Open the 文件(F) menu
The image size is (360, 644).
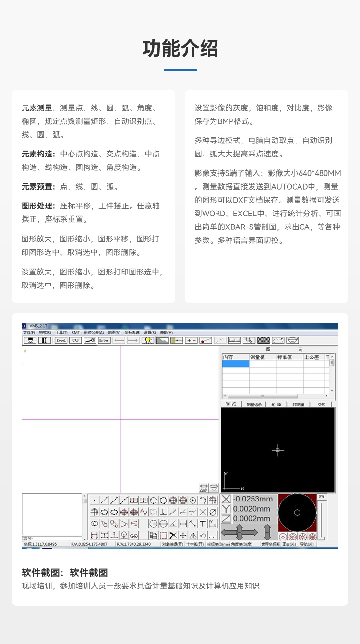coord(29,332)
